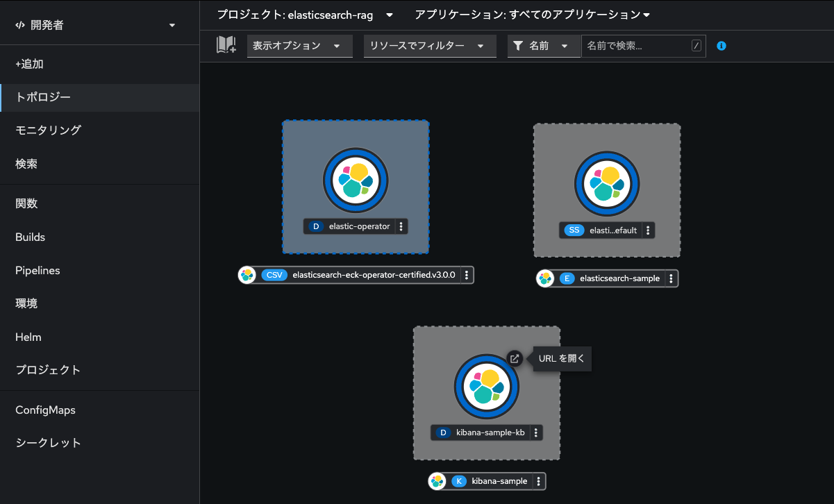834x504 pixels.
Task: Click the kibana-sample group label
Action: [x=499, y=481]
